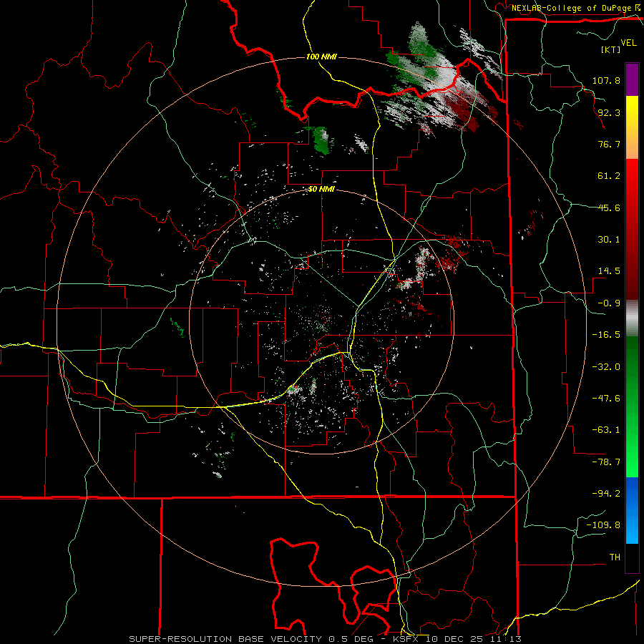Click the VEL legend title
The image size is (644, 644).
628,43
